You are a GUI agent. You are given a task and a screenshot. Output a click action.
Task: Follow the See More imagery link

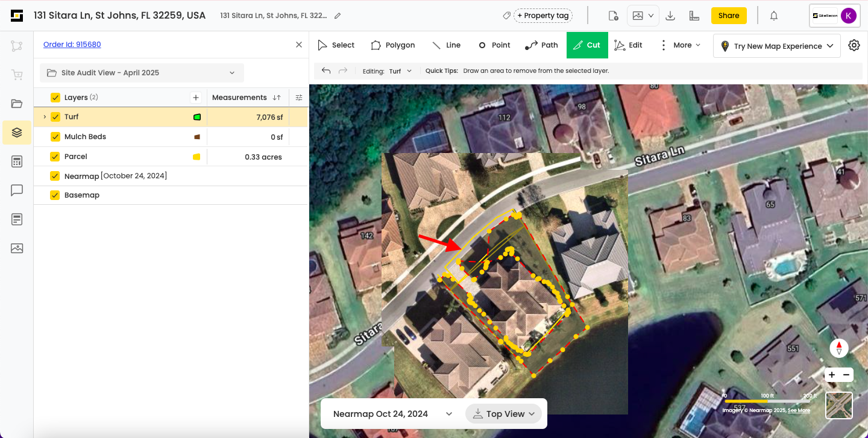click(799, 410)
